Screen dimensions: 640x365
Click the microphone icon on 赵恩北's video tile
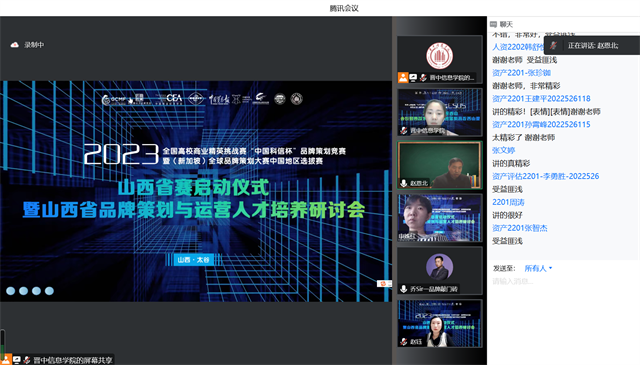[x=404, y=183]
